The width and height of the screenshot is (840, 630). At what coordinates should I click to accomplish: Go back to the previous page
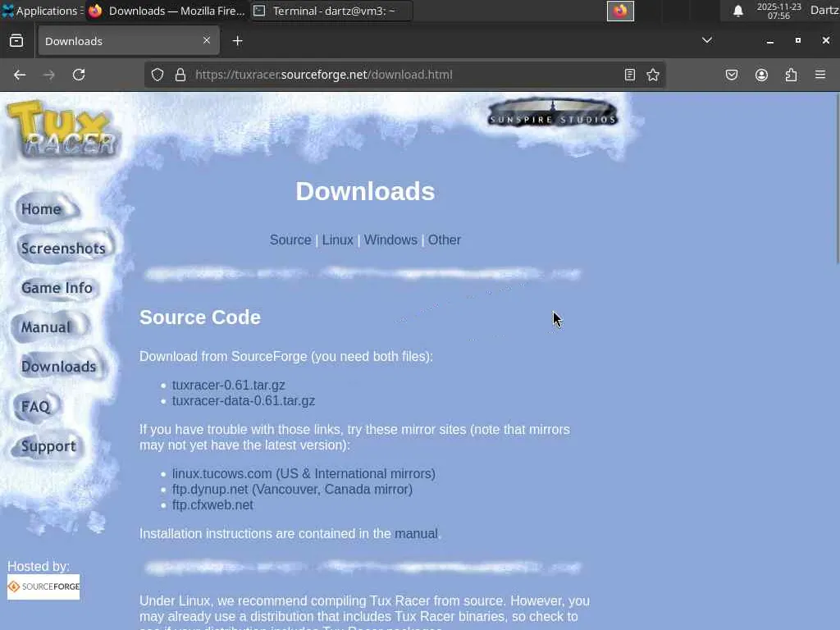coord(20,75)
